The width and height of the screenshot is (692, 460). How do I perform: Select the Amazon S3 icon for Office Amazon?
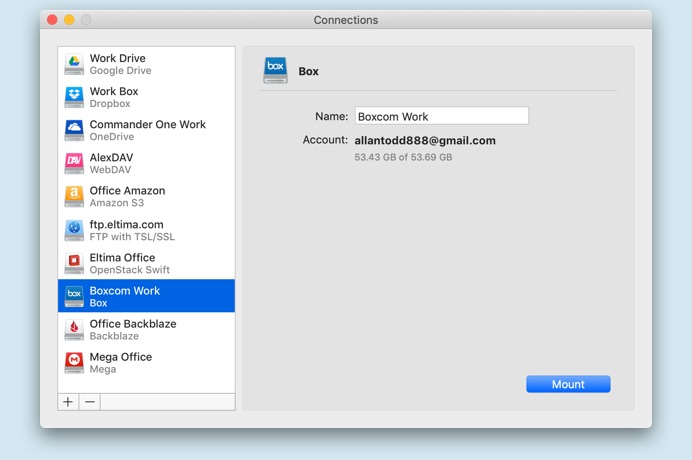74,196
